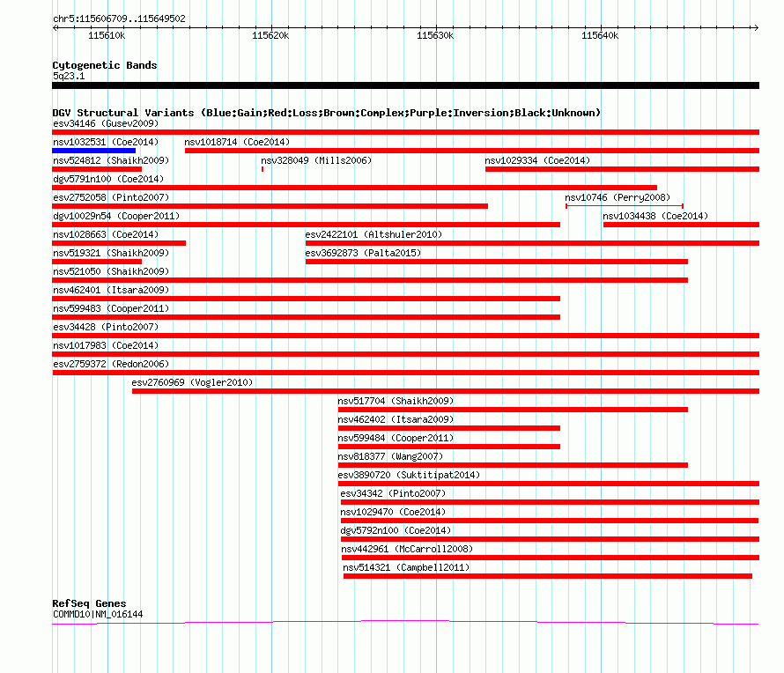Click the Cytogenetic Bands track title

tap(105, 65)
